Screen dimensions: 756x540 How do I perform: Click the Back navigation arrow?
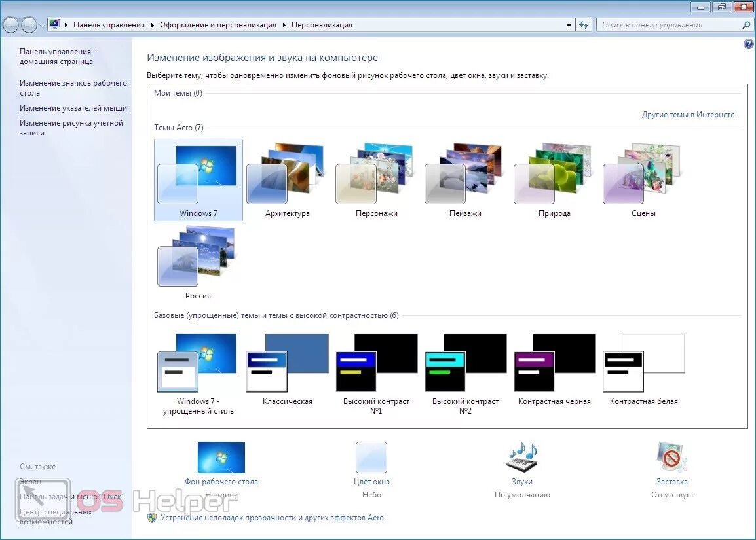click(10, 25)
